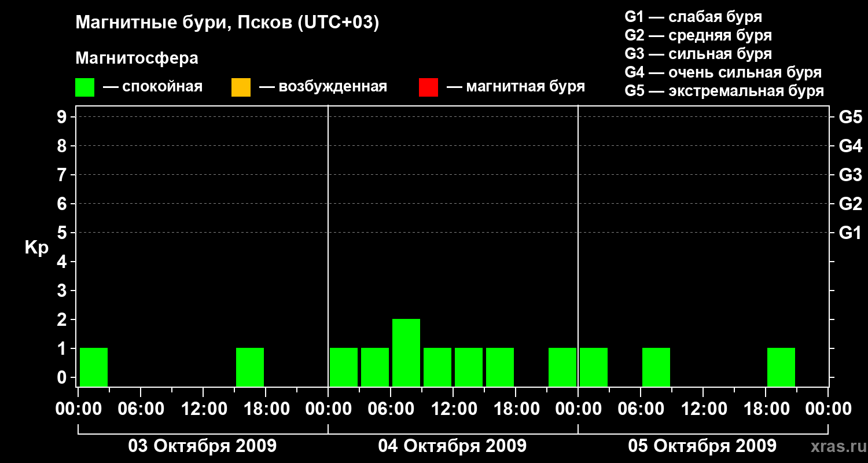The image size is (868, 463).
Task: Click the 'Kp' axis title
Action: 36,248
